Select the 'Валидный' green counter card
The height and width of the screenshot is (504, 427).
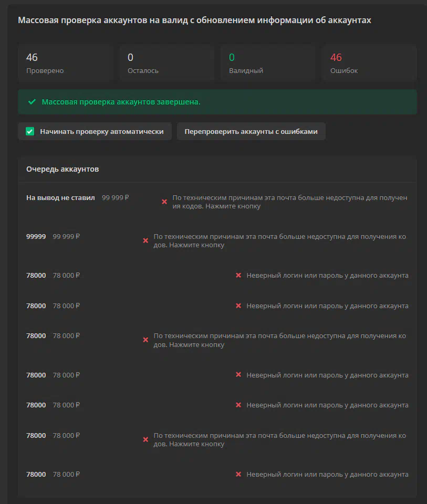[268, 63]
